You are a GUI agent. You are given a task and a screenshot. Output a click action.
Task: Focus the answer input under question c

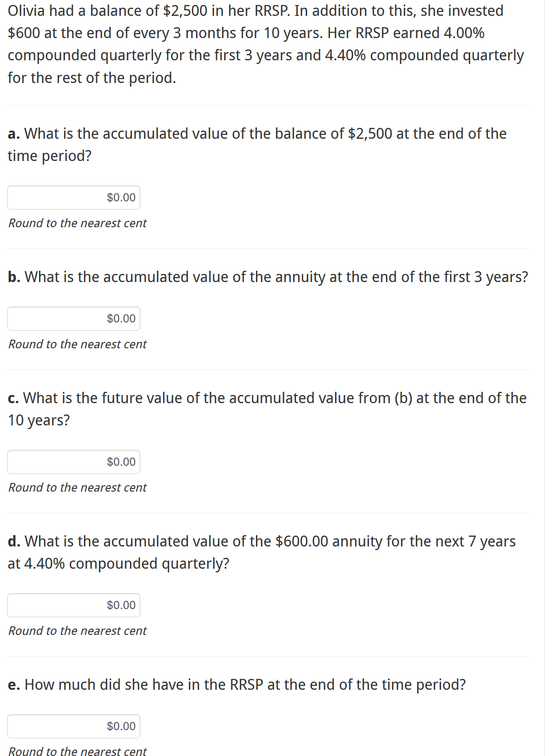click(74, 462)
